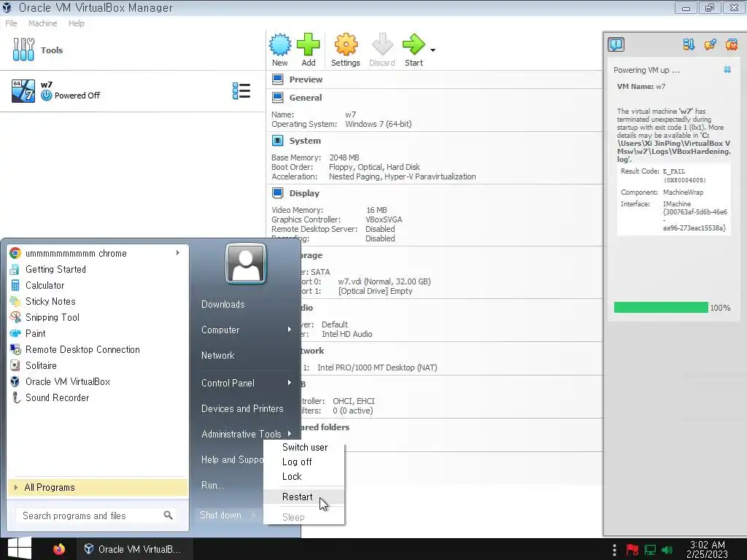This screenshot has height=560, width=747.
Task: Show hidden tray icons
Action: click(x=614, y=550)
